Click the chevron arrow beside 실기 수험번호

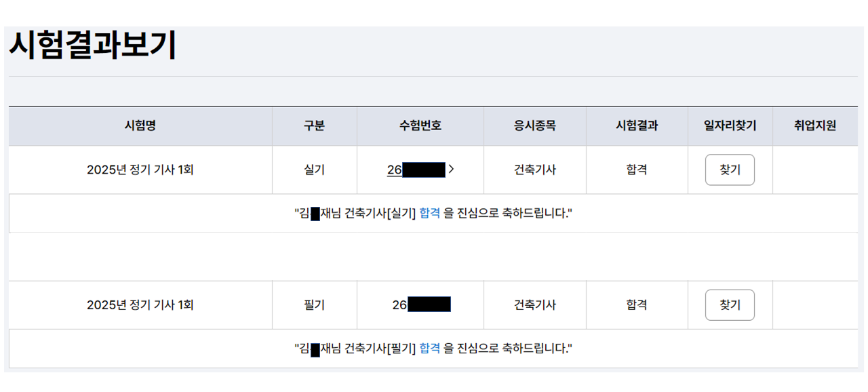[x=451, y=170]
